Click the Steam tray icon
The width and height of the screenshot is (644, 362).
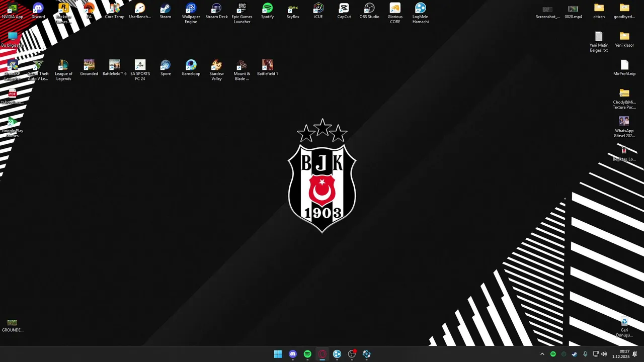pos(574,354)
